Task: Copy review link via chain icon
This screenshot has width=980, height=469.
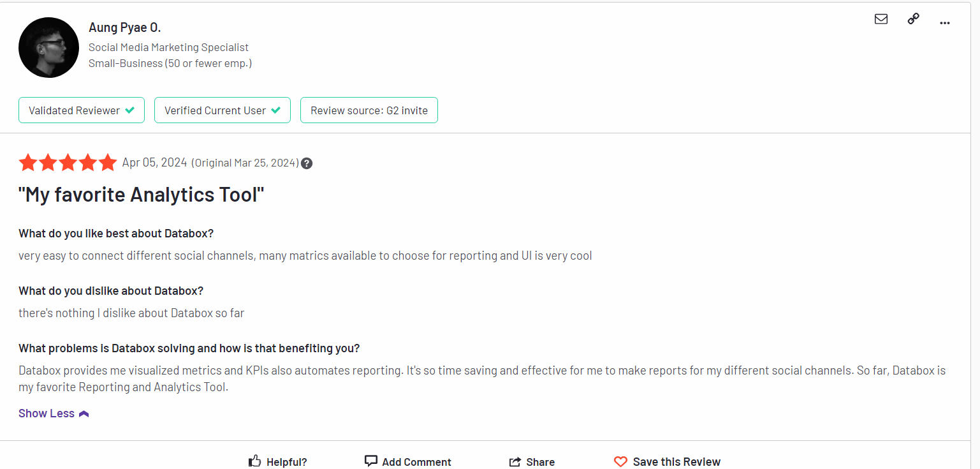Action: click(x=913, y=19)
